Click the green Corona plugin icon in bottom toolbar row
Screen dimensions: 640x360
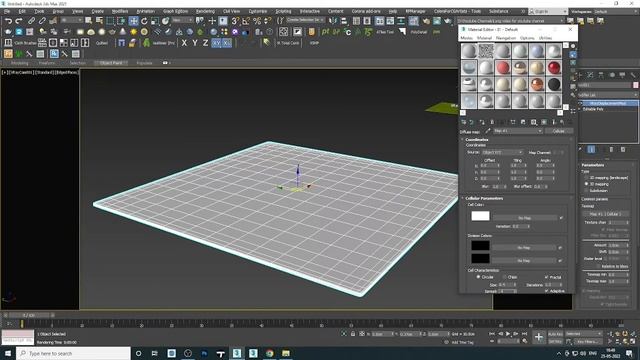click(x=19, y=54)
